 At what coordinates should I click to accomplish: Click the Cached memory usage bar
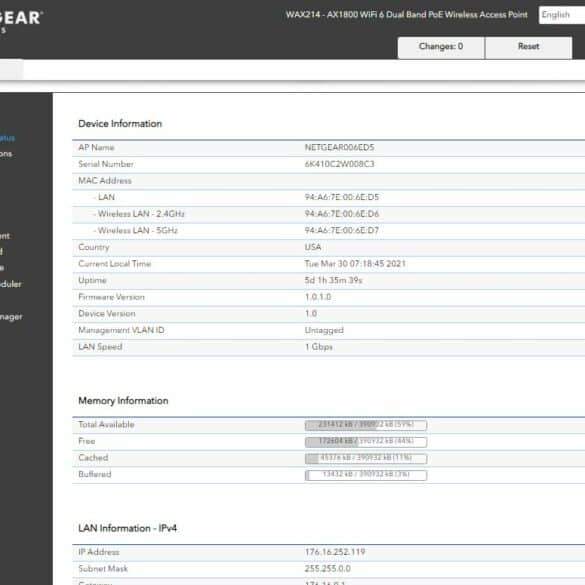[x=366, y=458]
